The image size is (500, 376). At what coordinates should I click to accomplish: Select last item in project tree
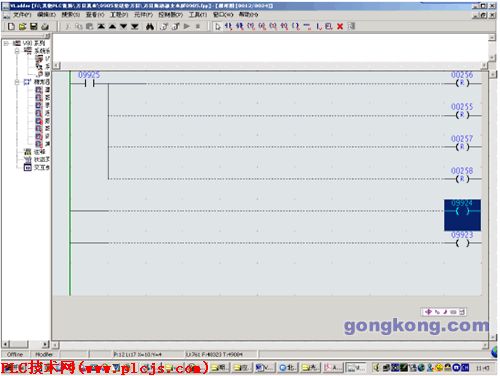coord(37,167)
